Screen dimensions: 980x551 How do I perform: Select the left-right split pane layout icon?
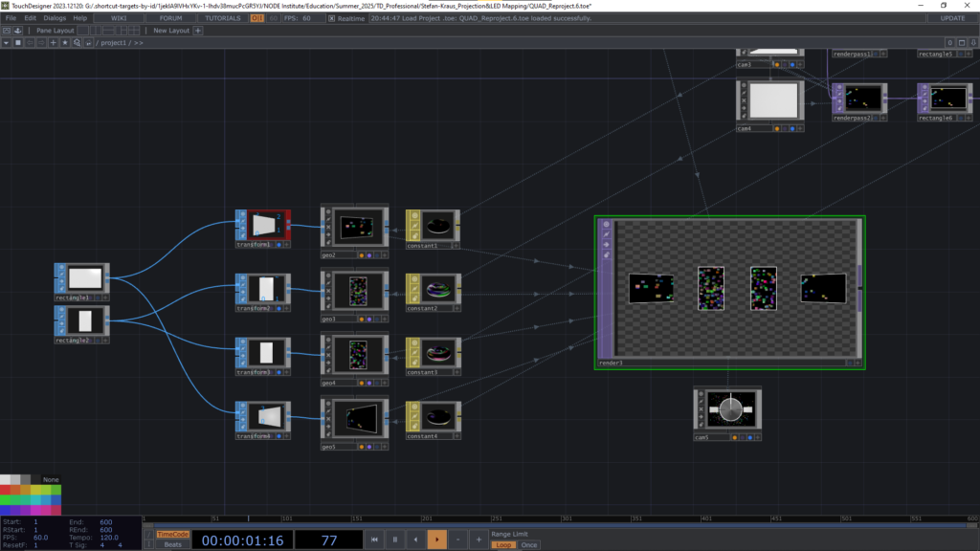(x=96, y=30)
